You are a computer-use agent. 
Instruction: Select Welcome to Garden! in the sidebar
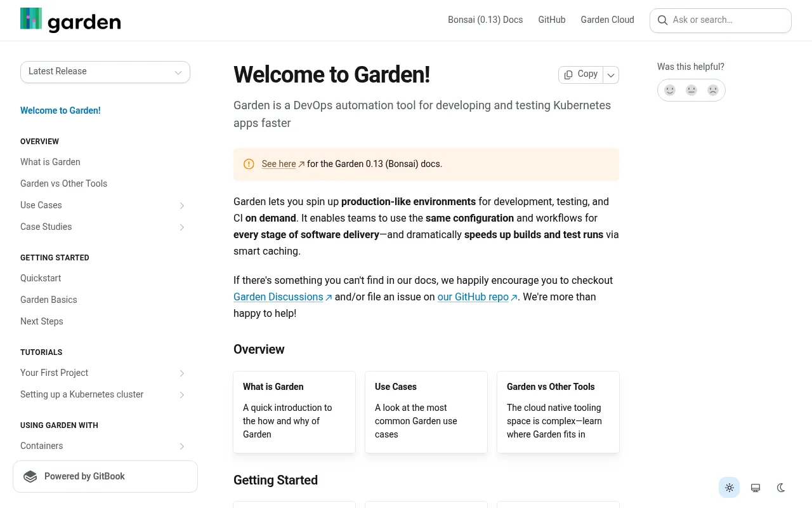[60, 110]
